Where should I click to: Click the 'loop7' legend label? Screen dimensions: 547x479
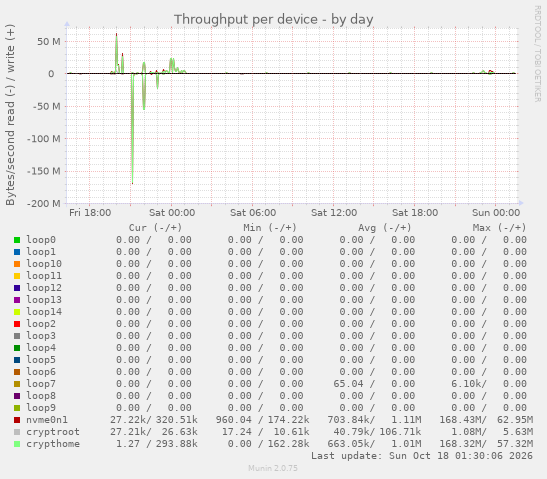(x=41, y=384)
